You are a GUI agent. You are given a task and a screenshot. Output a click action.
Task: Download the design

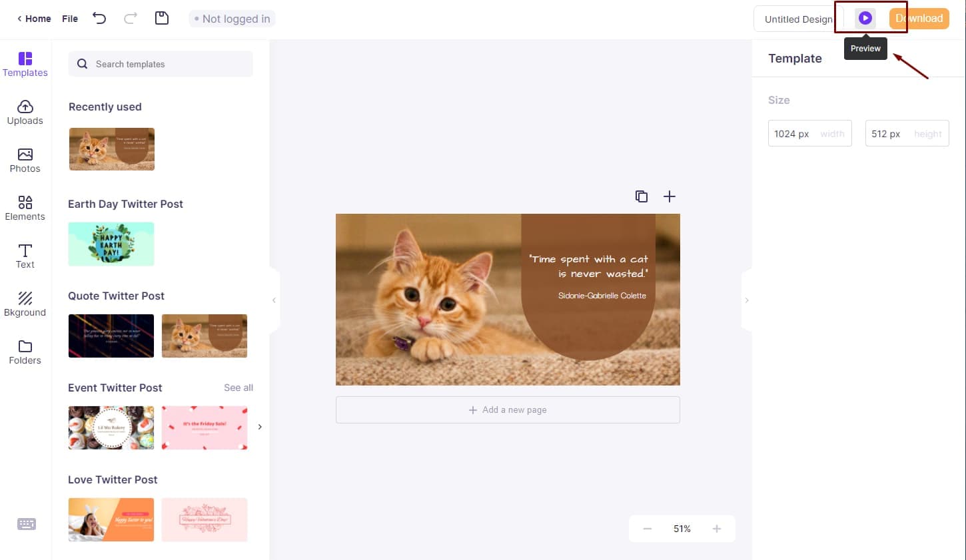[x=919, y=18]
